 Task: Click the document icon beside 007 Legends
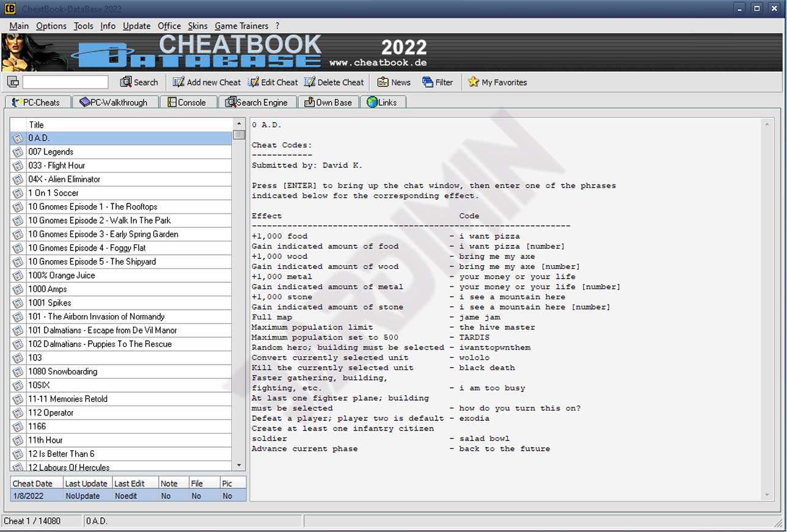coord(18,152)
